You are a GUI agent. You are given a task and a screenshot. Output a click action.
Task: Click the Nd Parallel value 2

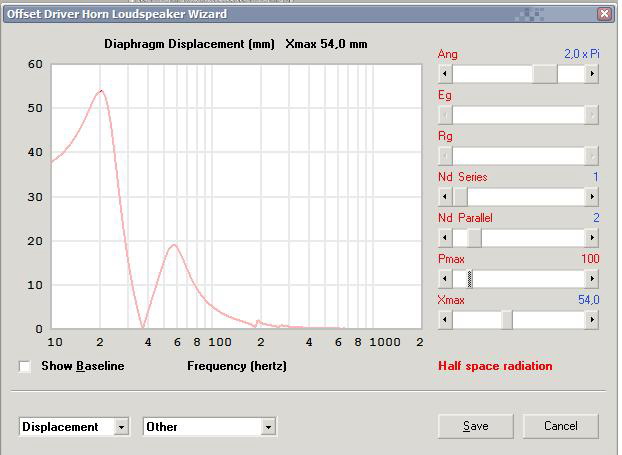click(596, 218)
